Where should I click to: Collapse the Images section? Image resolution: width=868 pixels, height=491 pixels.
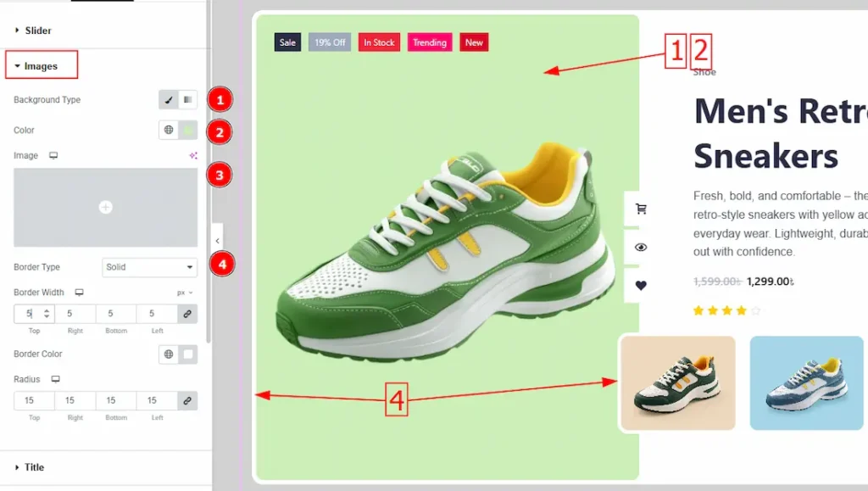click(40, 66)
